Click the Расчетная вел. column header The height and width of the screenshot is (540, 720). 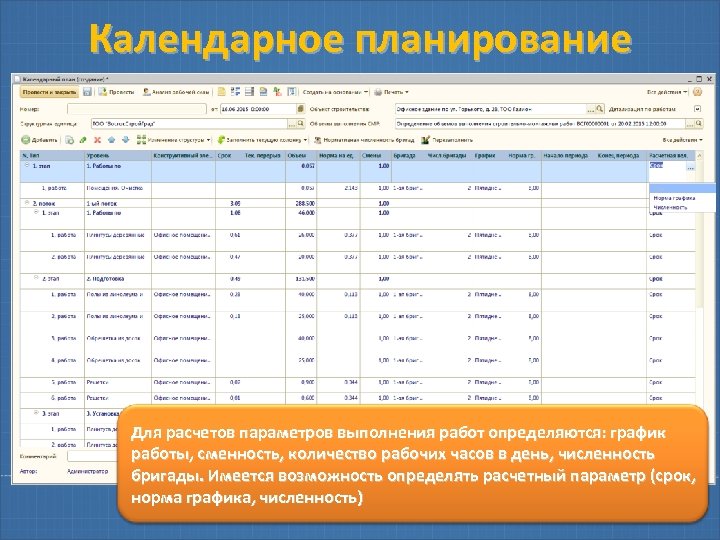[670, 156]
